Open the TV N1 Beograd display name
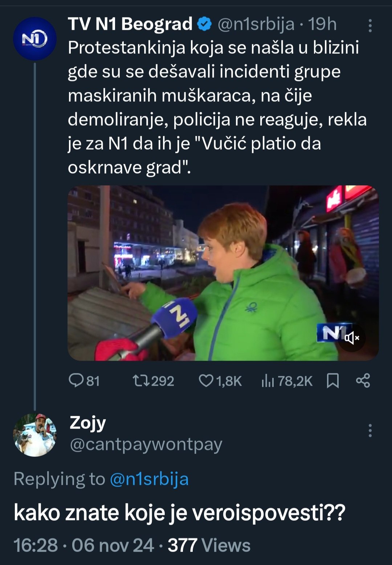Screen dimensions: 392x565 click(x=130, y=24)
